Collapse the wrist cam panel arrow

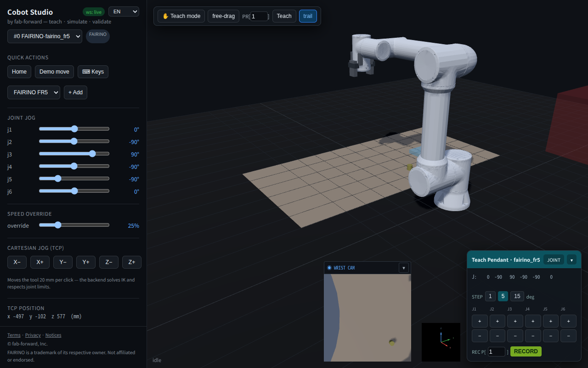[x=404, y=268]
